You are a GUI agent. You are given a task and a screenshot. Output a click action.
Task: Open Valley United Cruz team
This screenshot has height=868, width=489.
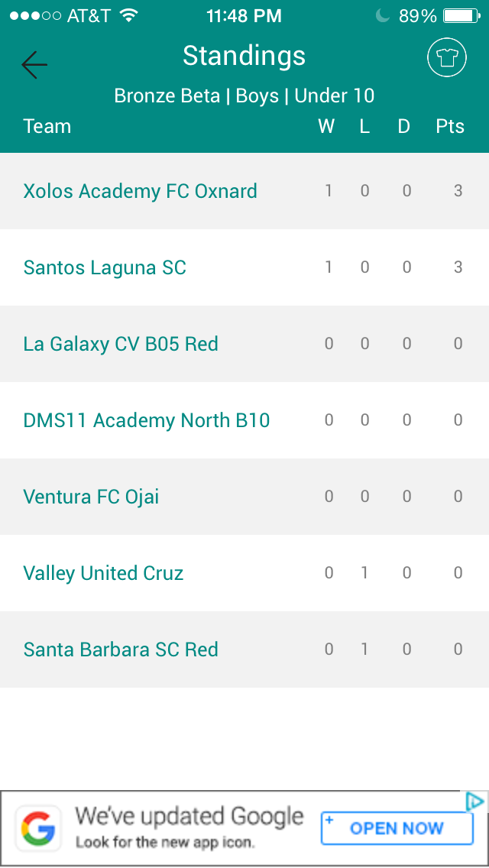[x=244, y=573]
